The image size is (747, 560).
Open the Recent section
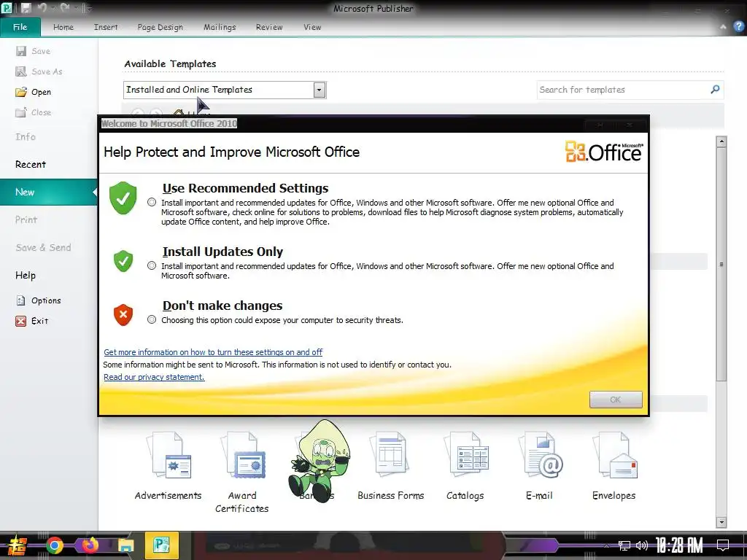[x=31, y=164]
